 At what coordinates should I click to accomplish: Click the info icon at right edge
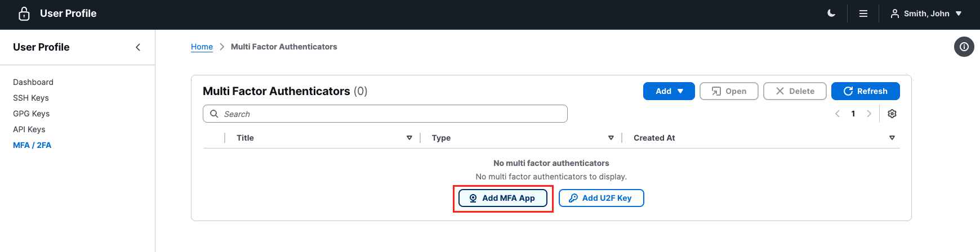(x=964, y=47)
